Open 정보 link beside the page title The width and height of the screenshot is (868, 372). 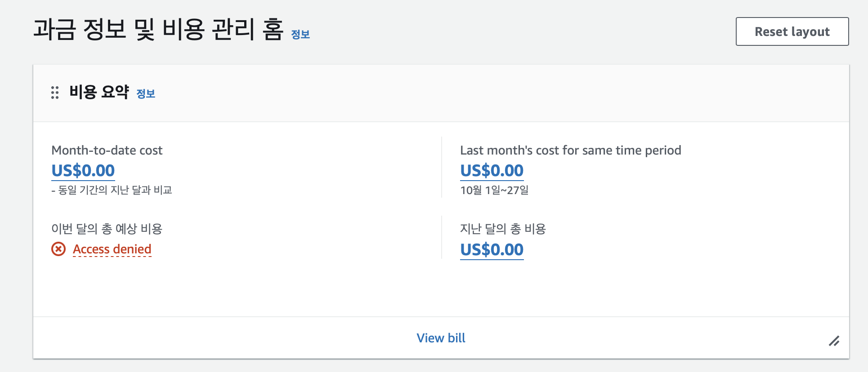tap(300, 35)
